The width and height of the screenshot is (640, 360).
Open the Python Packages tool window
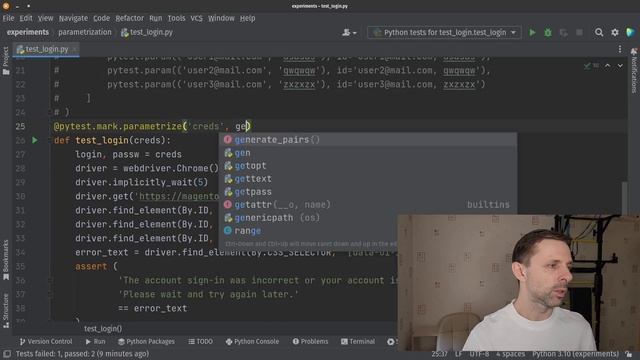click(x=146, y=341)
